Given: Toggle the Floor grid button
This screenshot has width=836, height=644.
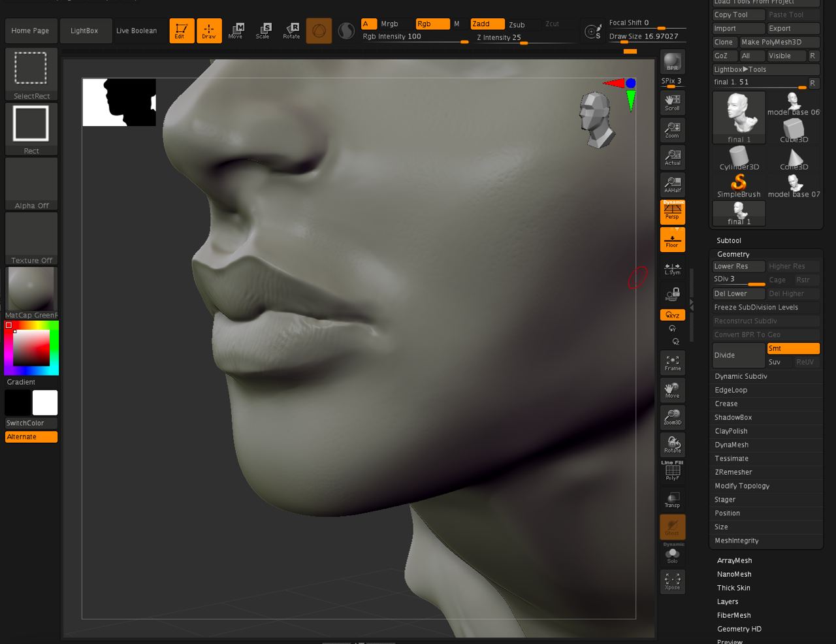Looking at the screenshot, I should click(672, 240).
